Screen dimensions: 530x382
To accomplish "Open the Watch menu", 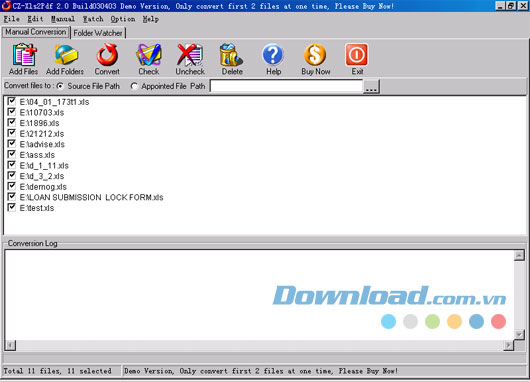I will click(93, 19).
